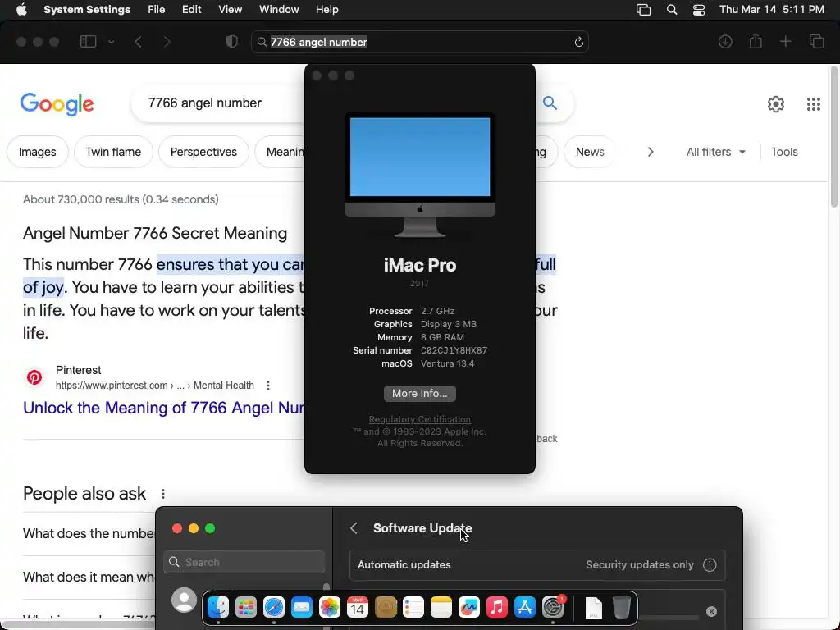Select the Images filter chip
Image resolution: width=840 pixels, height=630 pixels.
tap(38, 152)
